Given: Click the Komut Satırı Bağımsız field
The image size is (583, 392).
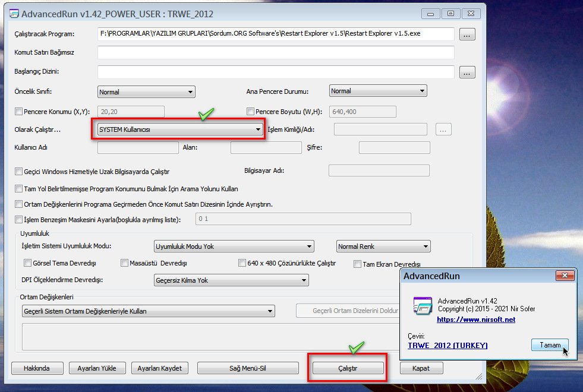Looking at the screenshot, I should click(x=276, y=52).
